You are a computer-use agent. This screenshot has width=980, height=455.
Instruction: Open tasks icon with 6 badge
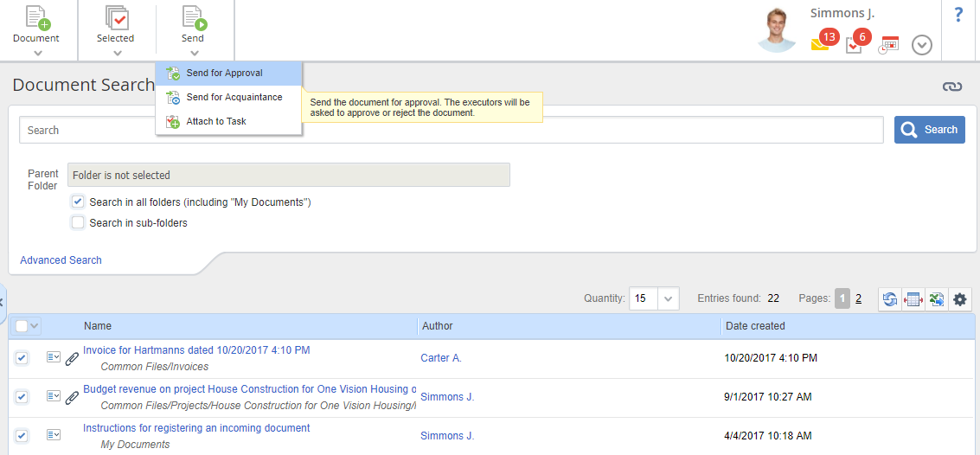pos(854,45)
